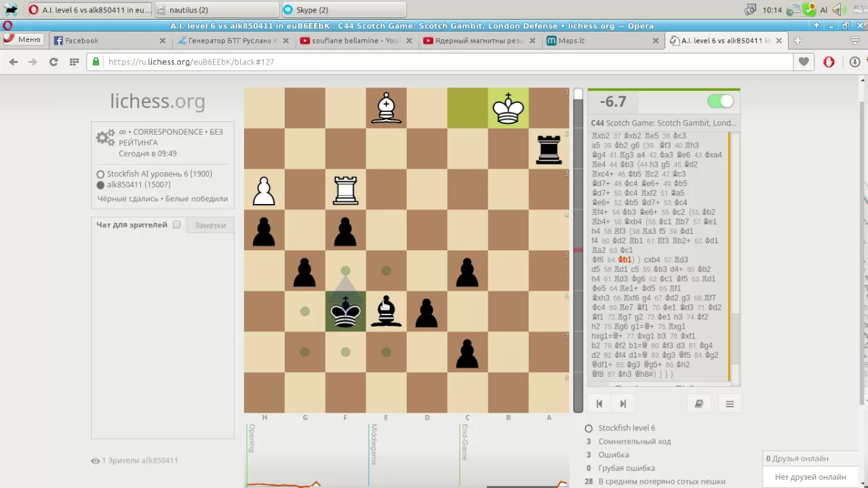
Task: Click the evaluation bar beside the board
Action: (578, 250)
